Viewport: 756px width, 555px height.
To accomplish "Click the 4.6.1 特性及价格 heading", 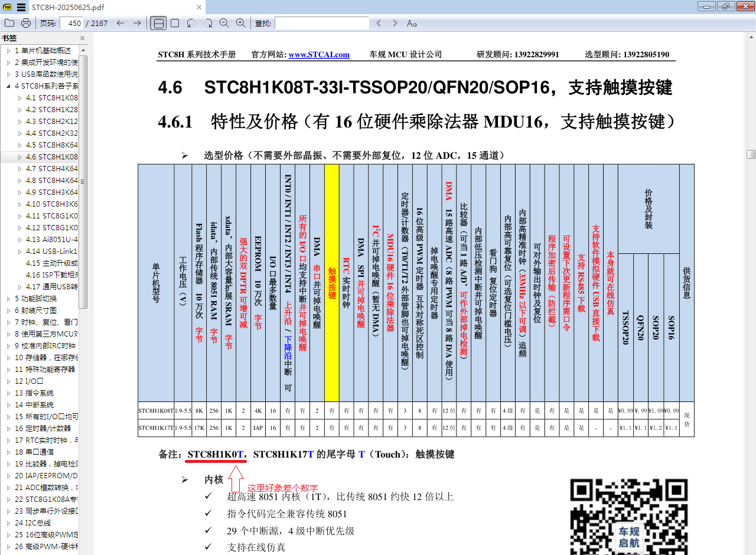I will (x=416, y=122).
